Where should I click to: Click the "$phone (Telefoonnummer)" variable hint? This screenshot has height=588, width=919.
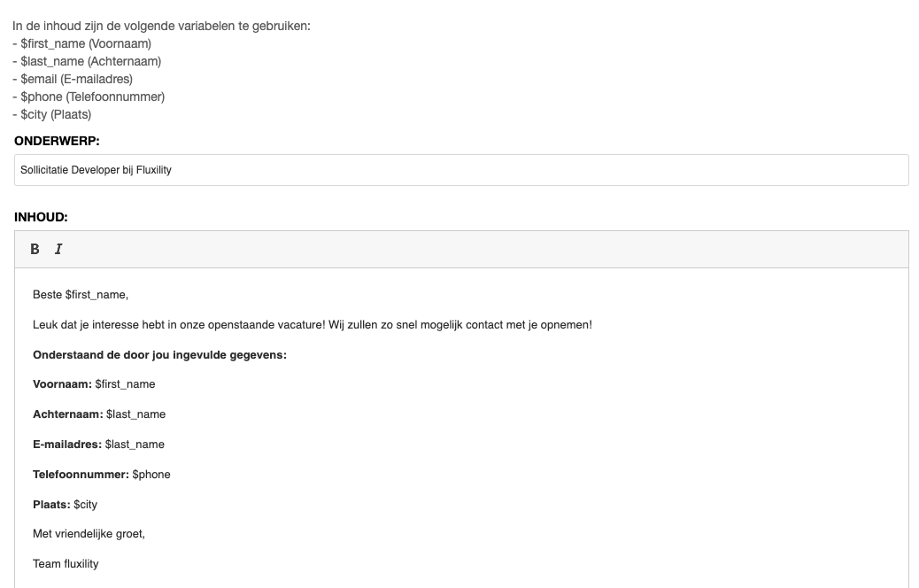coord(92,97)
